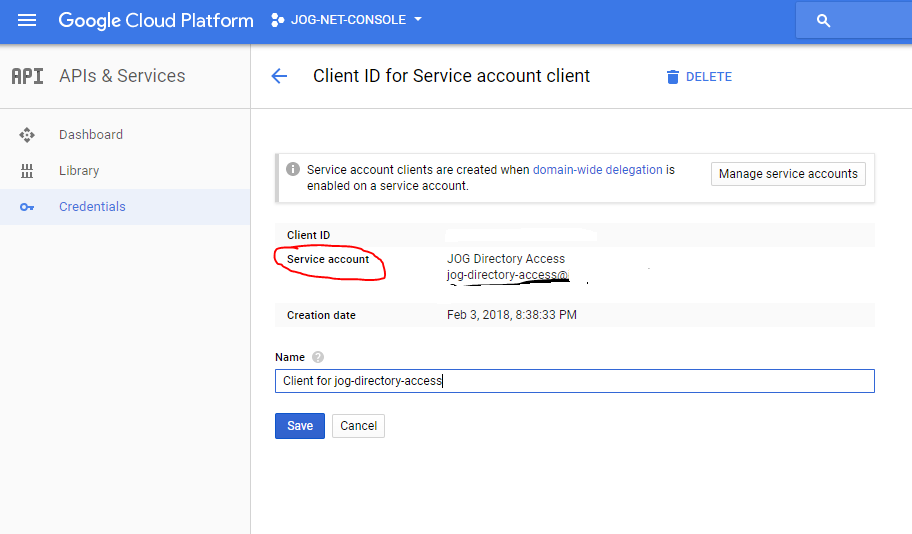The image size is (912, 534).
Task: Click the Creation date label
Action: click(x=321, y=315)
